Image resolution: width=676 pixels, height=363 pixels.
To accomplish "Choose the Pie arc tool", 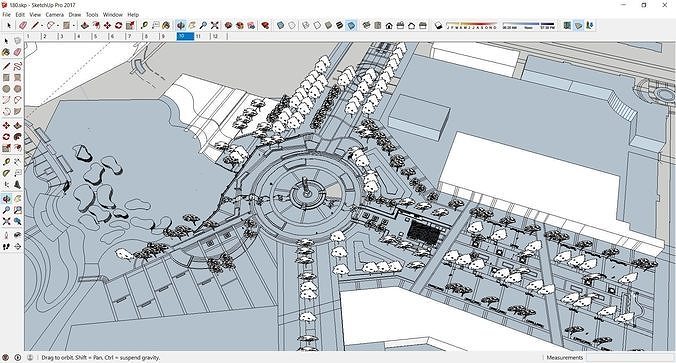I will 17,111.
